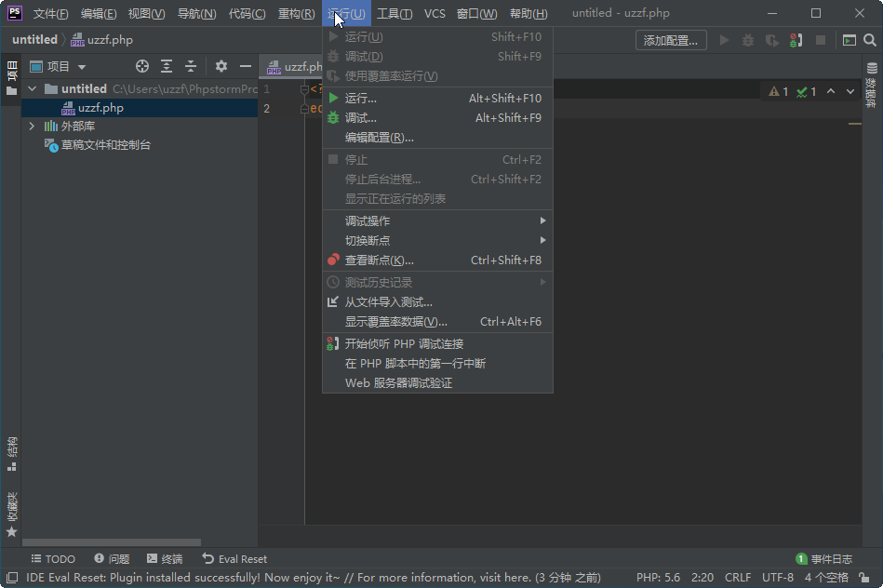Click the warning count indicator in editor
883x588 pixels.
779,92
